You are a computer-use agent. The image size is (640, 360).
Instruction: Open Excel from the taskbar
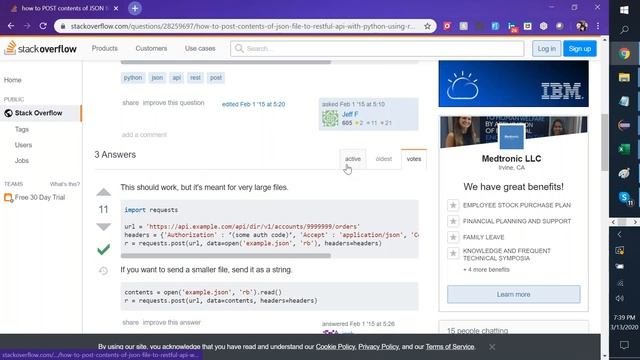point(624,149)
